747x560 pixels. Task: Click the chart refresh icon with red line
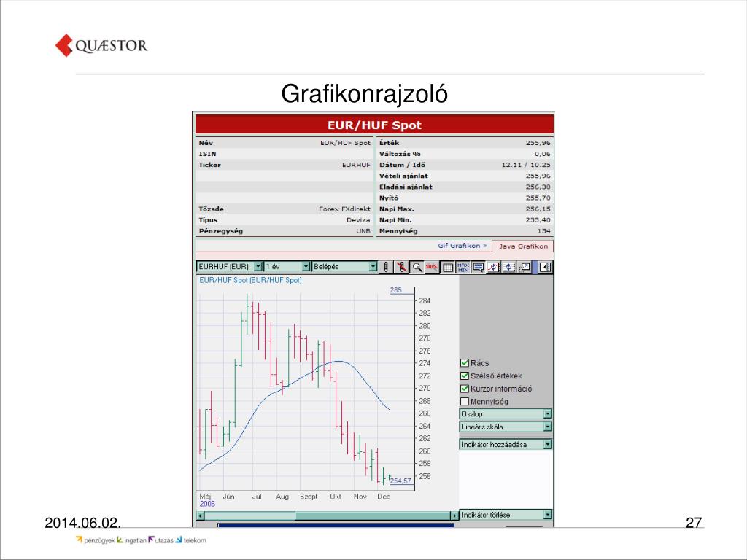click(x=494, y=267)
